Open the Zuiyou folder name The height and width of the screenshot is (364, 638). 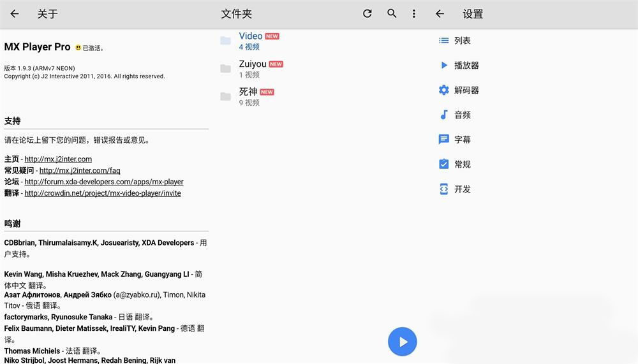click(253, 64)
